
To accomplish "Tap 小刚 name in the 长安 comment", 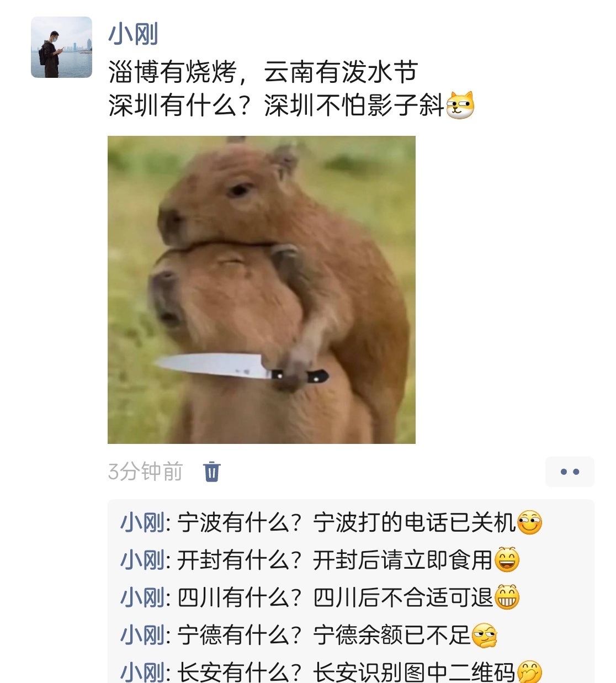I will (x=142, y=671).
